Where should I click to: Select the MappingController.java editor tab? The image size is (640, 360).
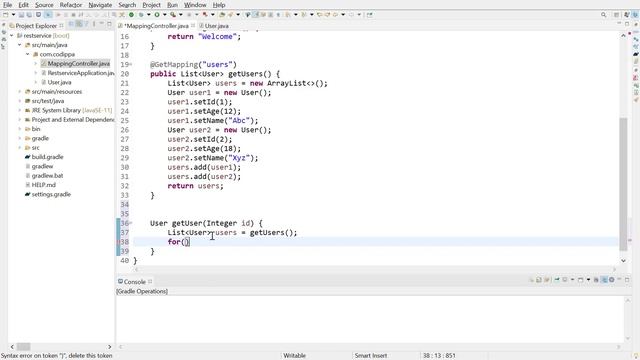tap(156, 26)
